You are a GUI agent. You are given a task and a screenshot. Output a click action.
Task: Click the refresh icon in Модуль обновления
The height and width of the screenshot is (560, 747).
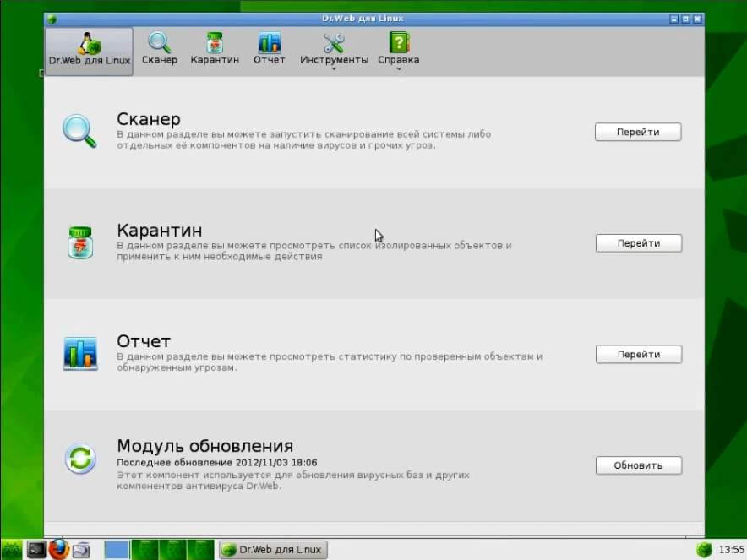(80, 458)
